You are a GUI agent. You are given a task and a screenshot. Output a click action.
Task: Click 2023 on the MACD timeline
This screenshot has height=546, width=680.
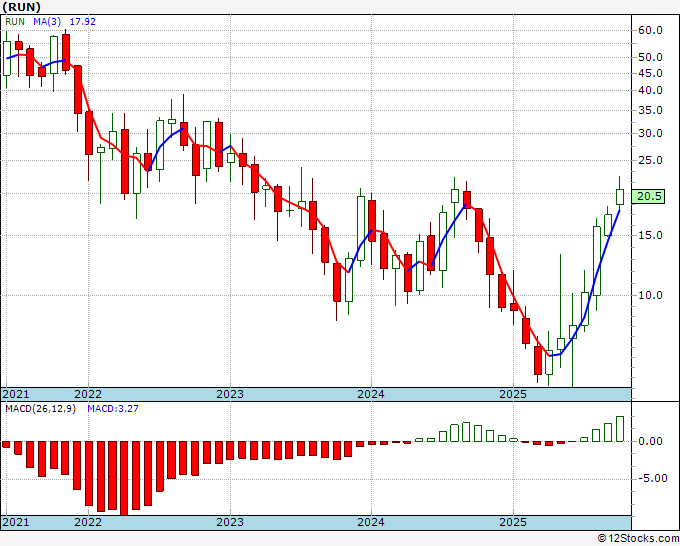[x=230, y=522]
